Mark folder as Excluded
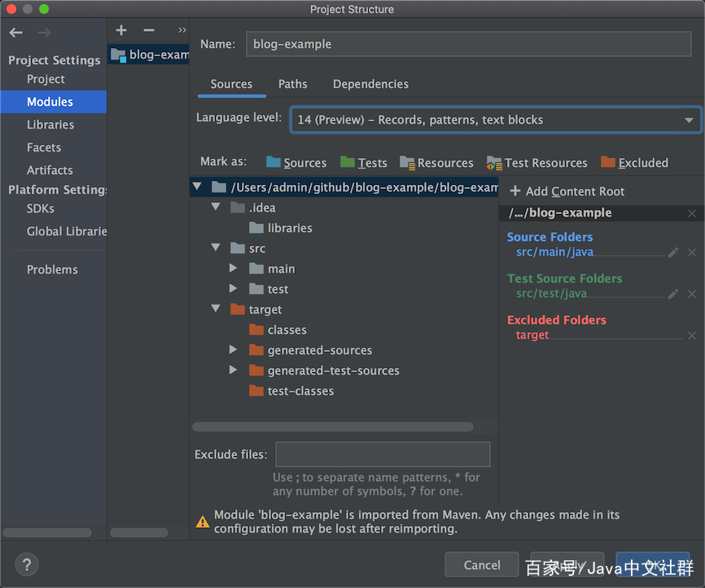The image size is (705, 588). click(x=634, y=162)
